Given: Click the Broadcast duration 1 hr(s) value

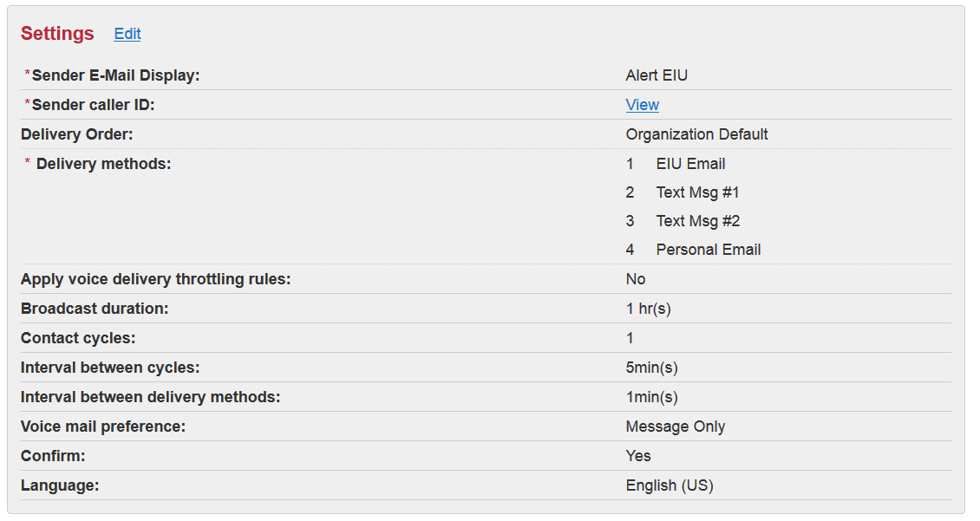Looking at the screenshot, I should tap(648, 309).
